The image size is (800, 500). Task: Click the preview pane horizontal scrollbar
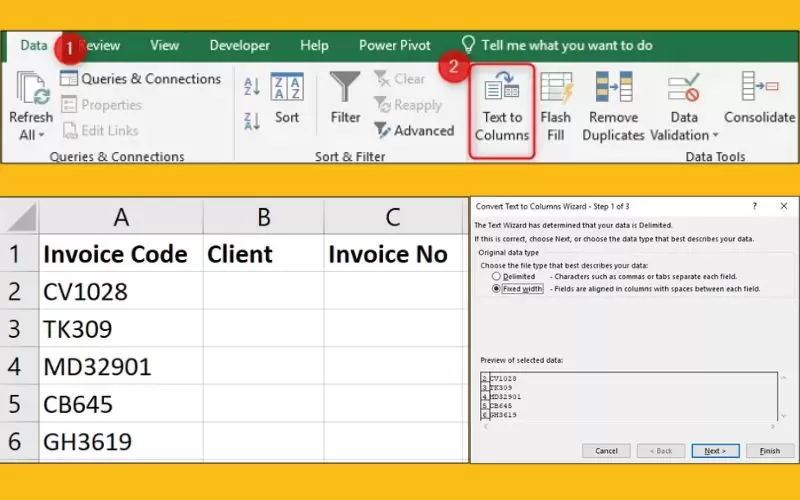pos(629,426)
